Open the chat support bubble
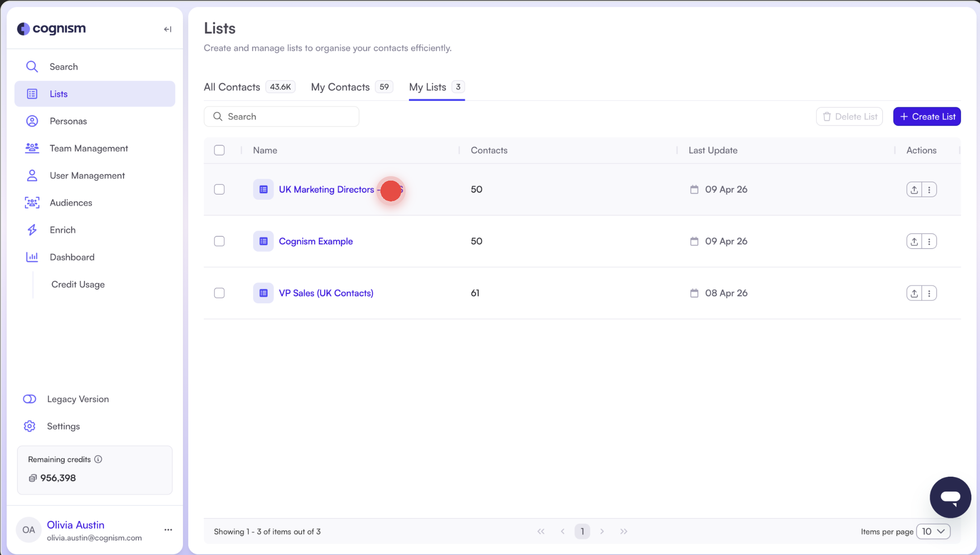980x555 pixels. click(x=950, y=497)
